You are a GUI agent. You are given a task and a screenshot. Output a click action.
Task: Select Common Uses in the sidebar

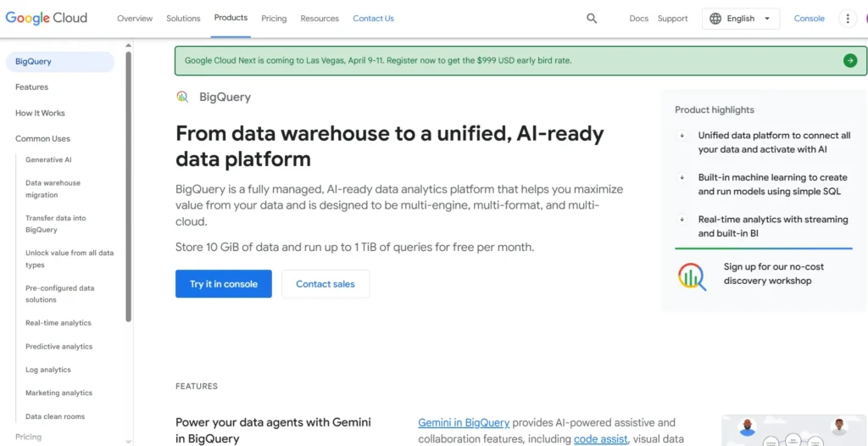point(42,138)
